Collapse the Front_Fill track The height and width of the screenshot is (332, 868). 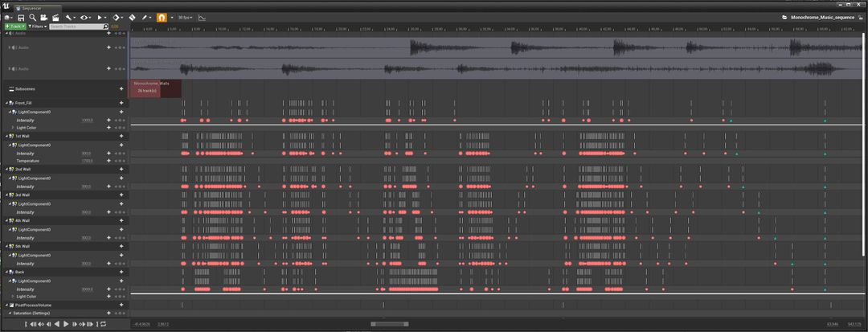7,103
